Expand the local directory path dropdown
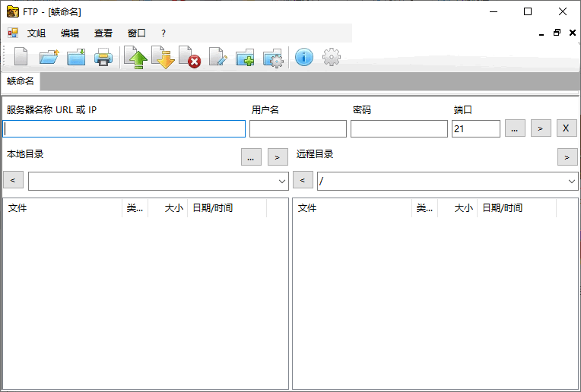581x392 pixels. 281,182
